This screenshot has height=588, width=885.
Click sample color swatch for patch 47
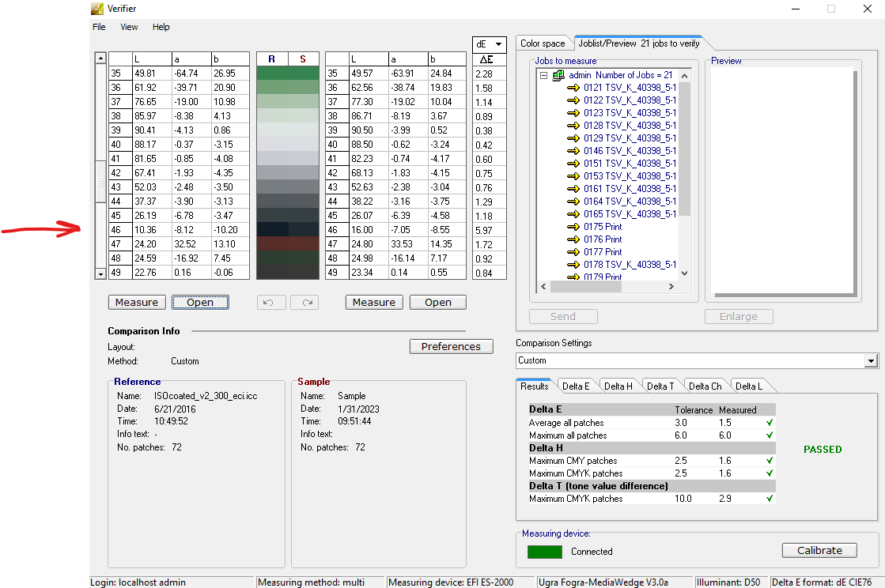[304, 243]
